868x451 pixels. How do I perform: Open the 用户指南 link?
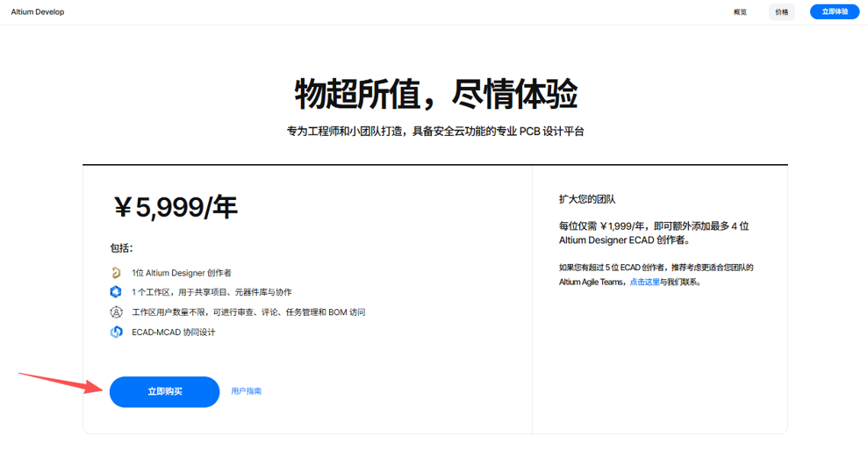(247, 391)
